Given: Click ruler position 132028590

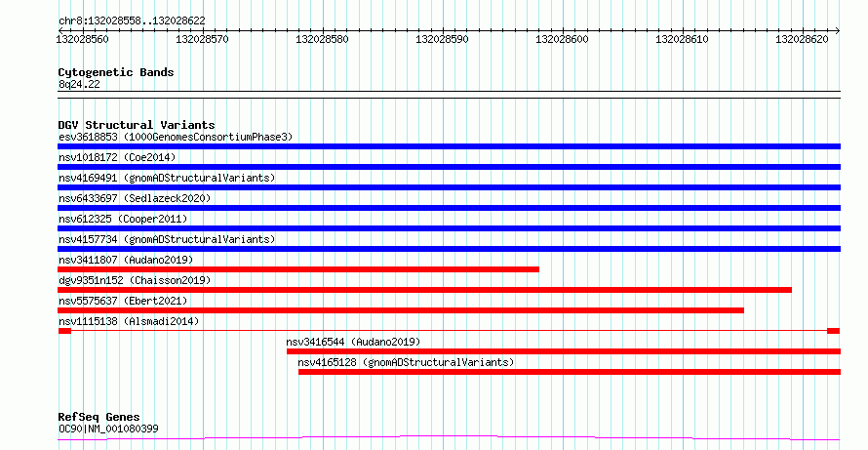Looking at the screenshot, I should pos(442,39).
